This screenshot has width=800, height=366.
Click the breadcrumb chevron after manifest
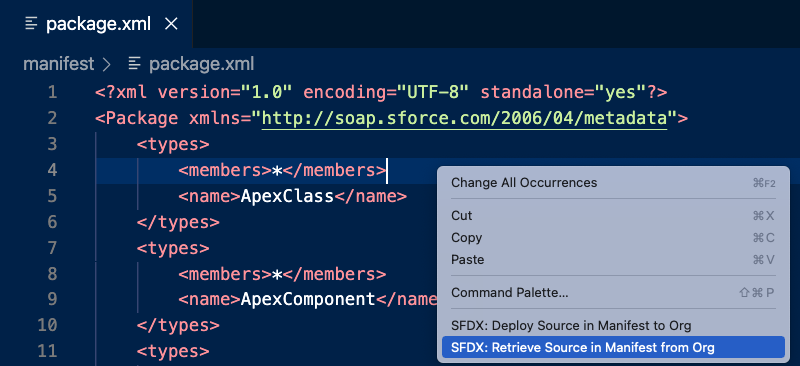coord(106,64)
